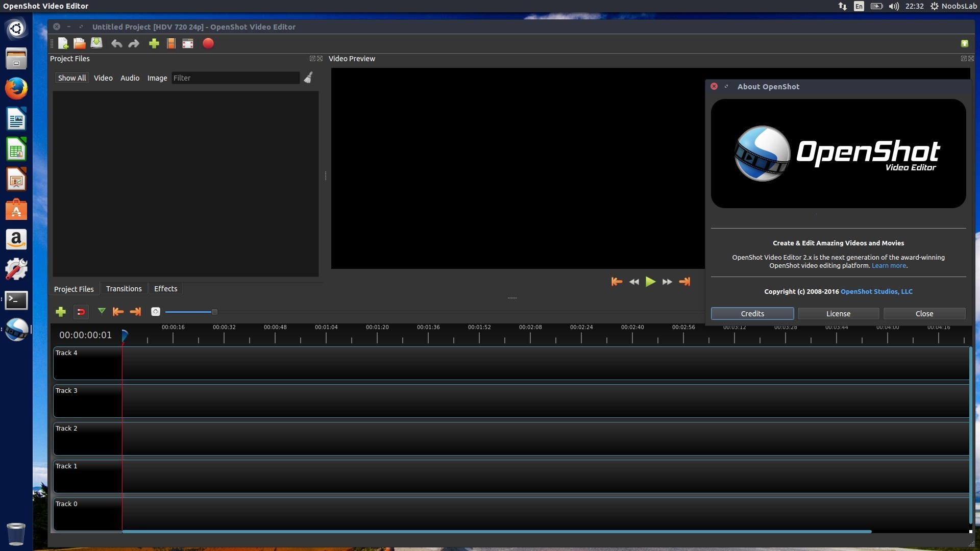980x551 pixels.
Task: Toggle timeline snapping magnet icon
Action: pyautogui.click(x=81, y=312)
